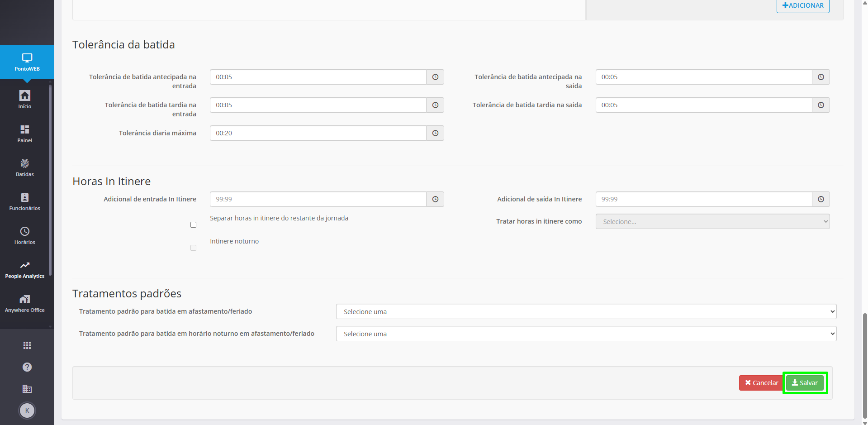Viewport: 868px width, 425px height.
Task: Open clock picker for tardia na saida
Action: [x=821, y=105]
